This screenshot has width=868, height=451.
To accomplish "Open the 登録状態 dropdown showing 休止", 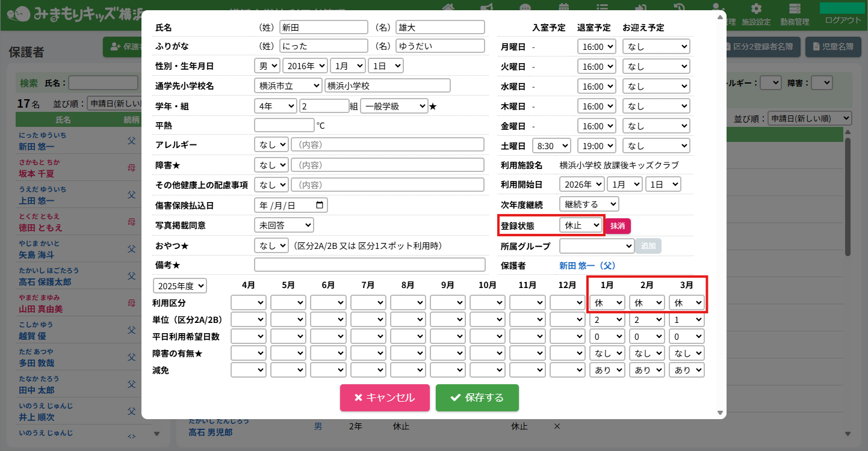I will click(x=580, y=226).
